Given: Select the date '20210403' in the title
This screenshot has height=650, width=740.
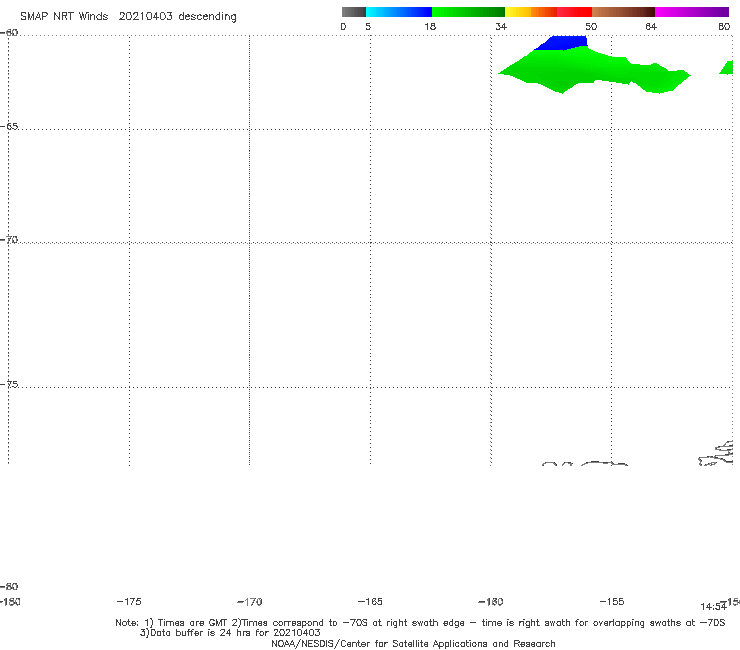Looking at the screenshot, I should [x=145, y=17].
